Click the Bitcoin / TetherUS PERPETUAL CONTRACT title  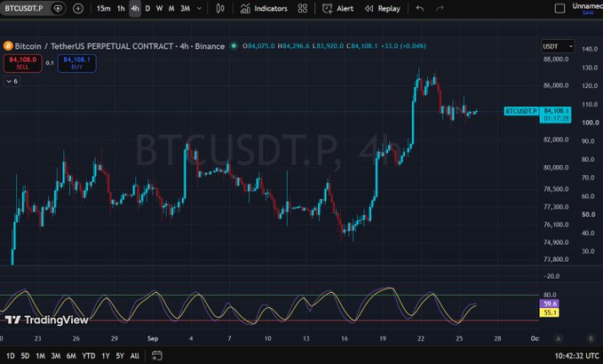pyautogui.click(x=120, y=46)
